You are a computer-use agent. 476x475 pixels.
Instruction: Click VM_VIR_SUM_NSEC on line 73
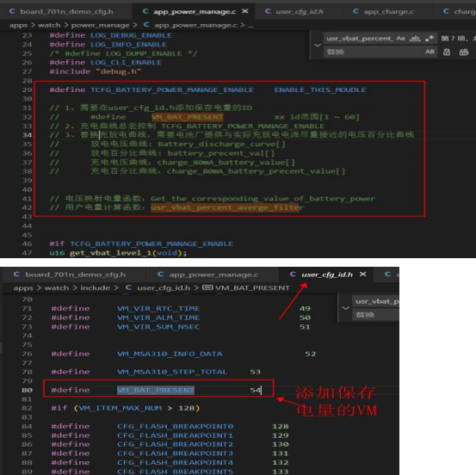(158, 327)
